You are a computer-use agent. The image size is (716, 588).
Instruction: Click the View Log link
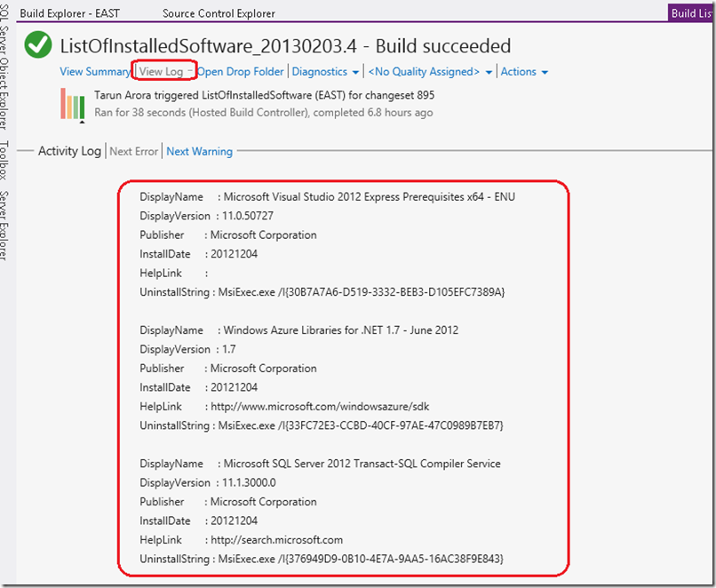pos(161,72)
